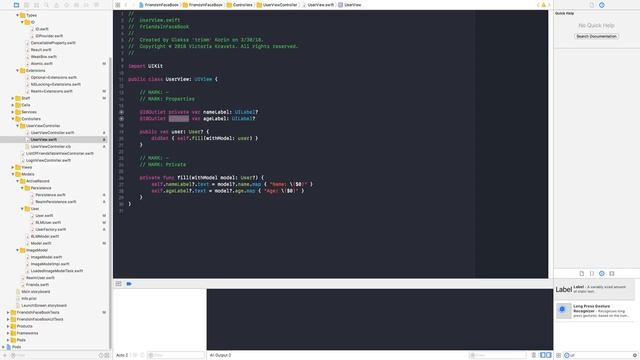Select UserView.swift in the jump bar

317,5
